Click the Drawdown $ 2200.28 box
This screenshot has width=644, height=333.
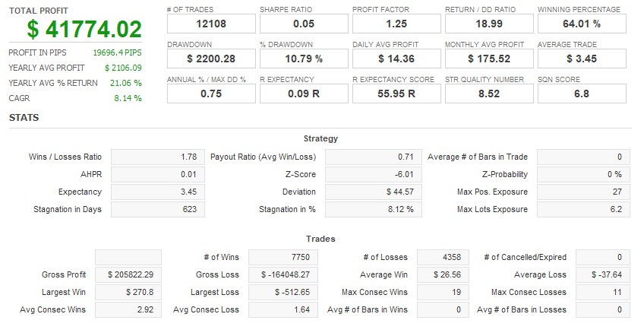211,59
